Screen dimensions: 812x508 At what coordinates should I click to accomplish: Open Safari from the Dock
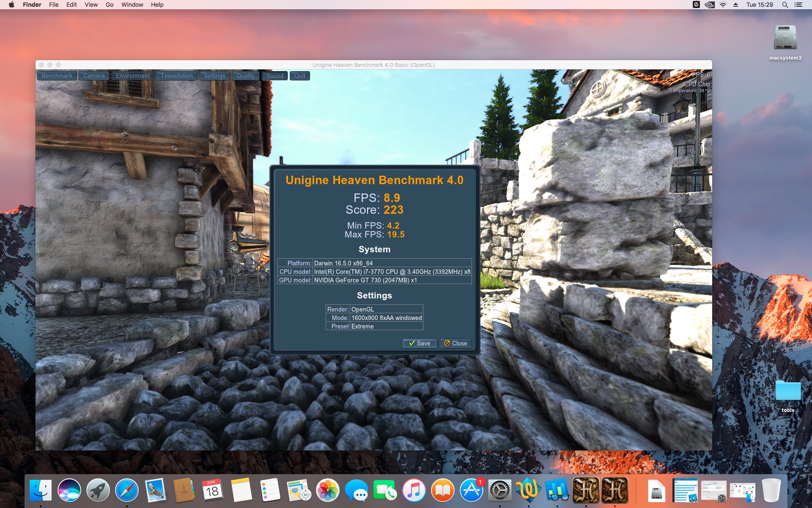pyautogui.click(x=126, y=491)
